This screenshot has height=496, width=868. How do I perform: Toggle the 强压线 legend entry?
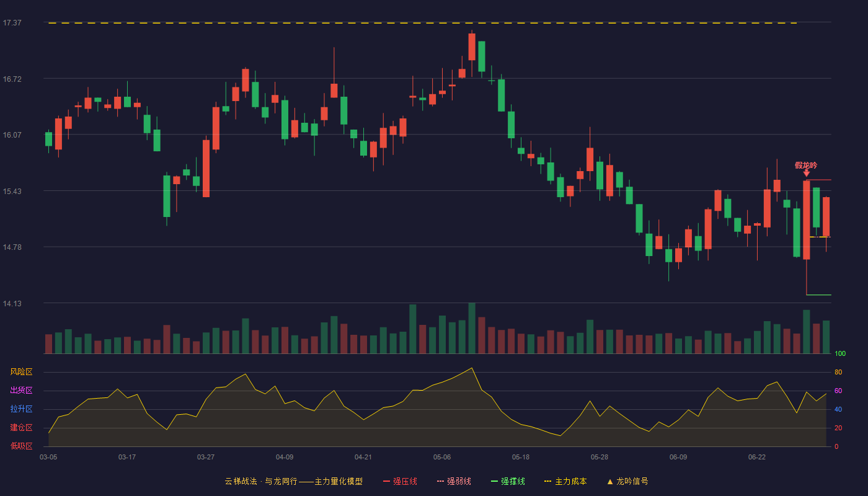tap(400, 481)
